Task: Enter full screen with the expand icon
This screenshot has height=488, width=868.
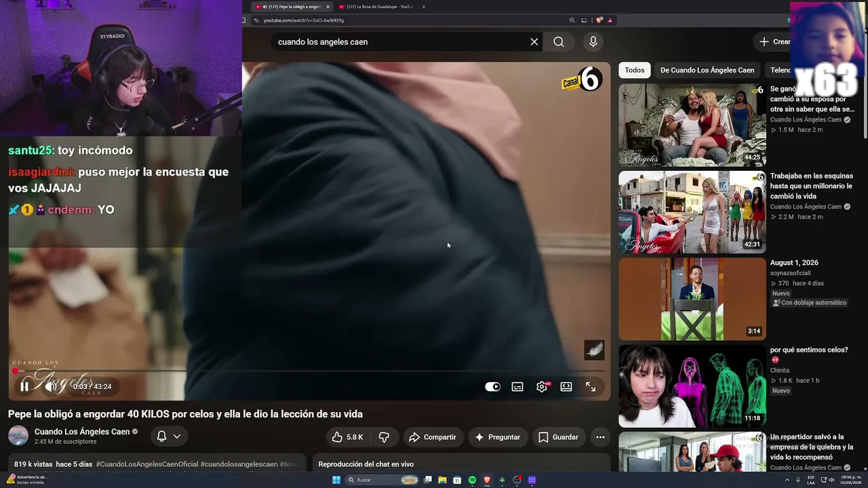Action: 591,386
